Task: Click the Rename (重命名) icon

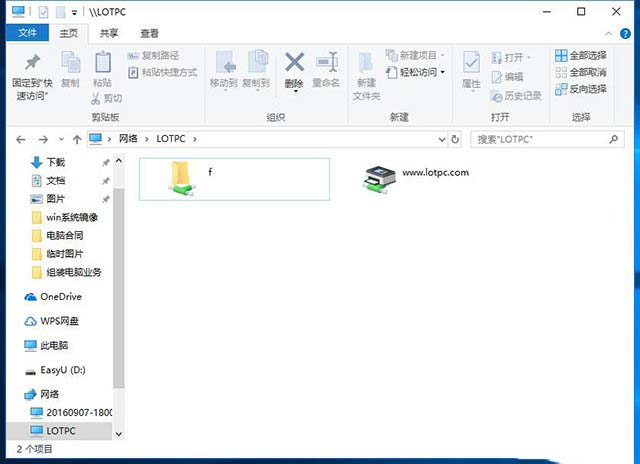Action: click(x=327, y=62)
